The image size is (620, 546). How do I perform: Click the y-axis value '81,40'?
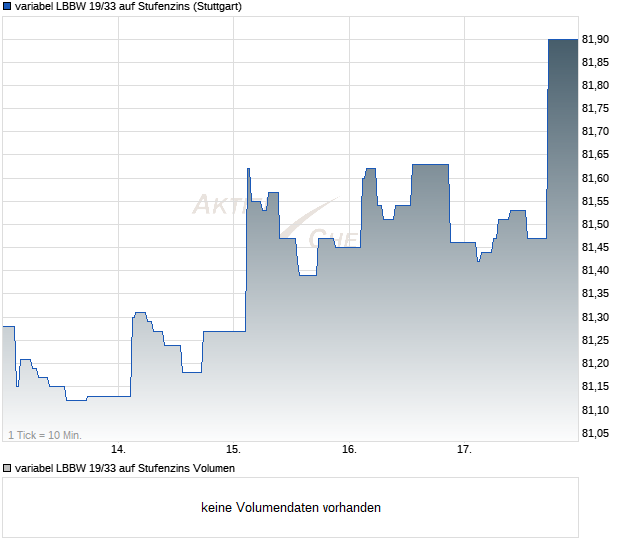click(x=595, y=270)
